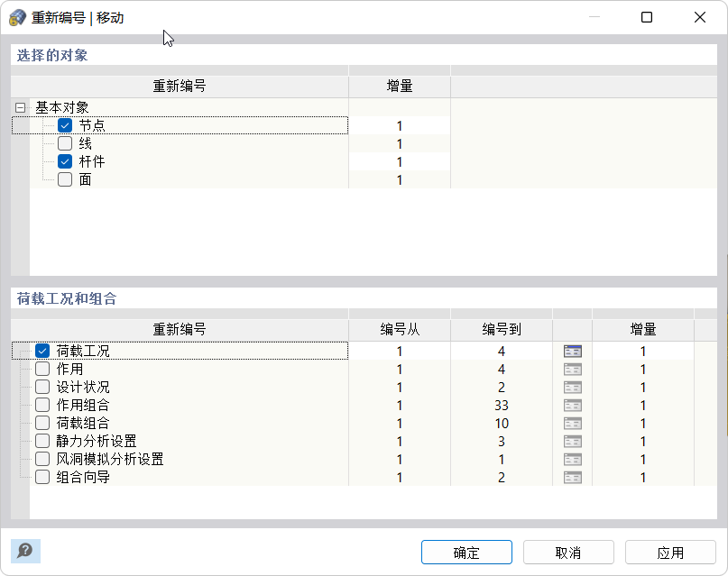Click the 应用 button
Image resolution: width=728 pixels, height=576 pixels.
coord(670,553)
